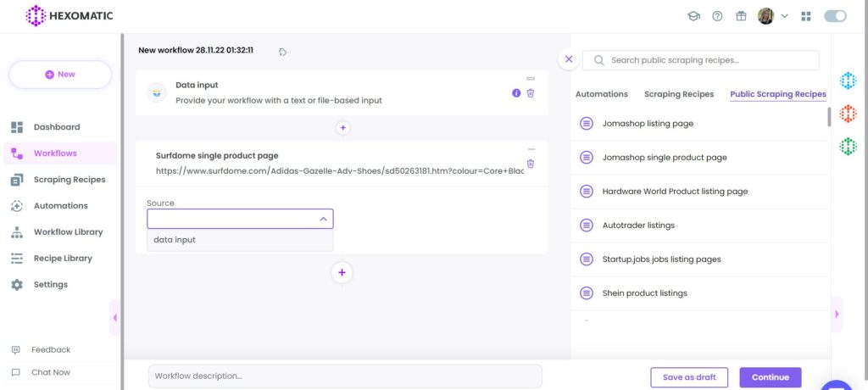
Task: Click recipes list scrollbar
Action: (829, 117)
